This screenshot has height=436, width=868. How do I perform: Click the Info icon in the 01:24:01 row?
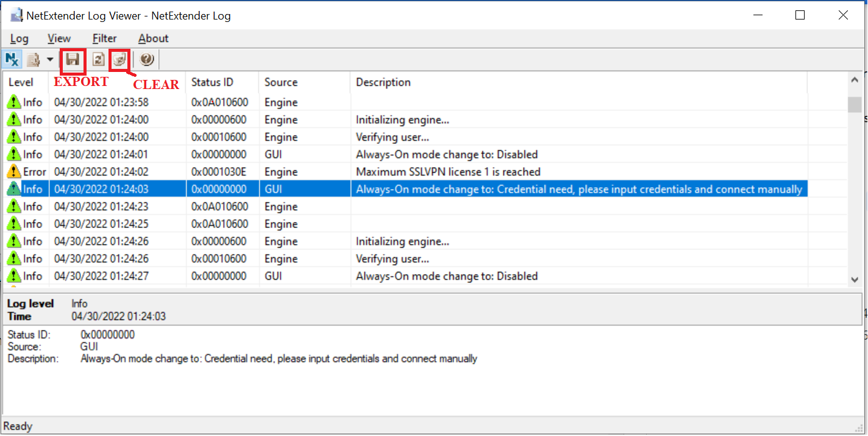(14, 154)
